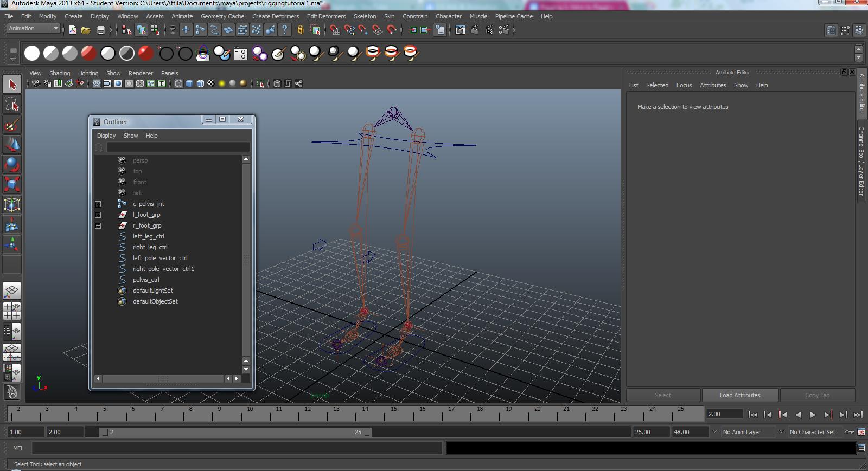Click the Save scene floppy disk icon
868x471 pixels.
(x=100, y=30)
